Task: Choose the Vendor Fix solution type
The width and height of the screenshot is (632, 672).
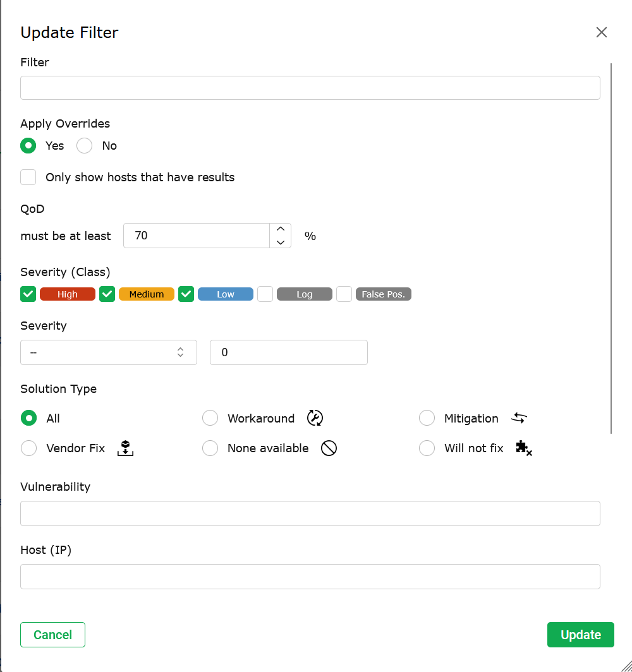Action: pyautogui.click(x=29, y=448)
